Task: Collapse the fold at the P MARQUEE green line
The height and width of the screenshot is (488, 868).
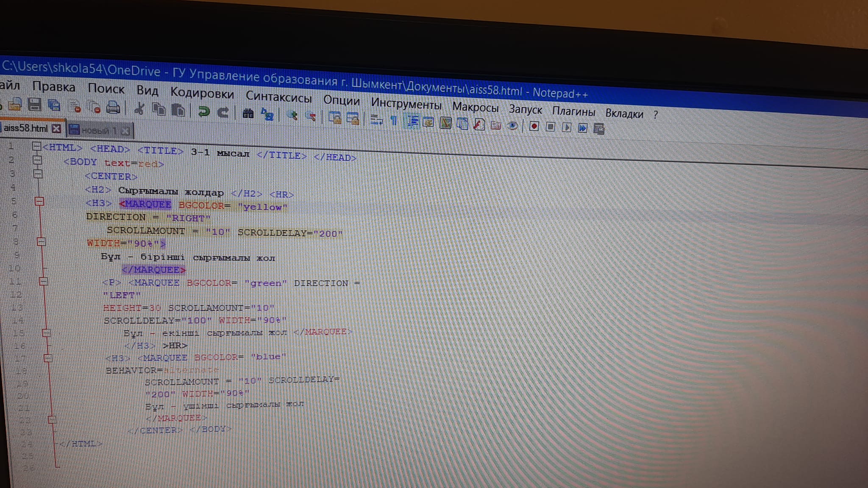Action: click(x=43, y=281)
